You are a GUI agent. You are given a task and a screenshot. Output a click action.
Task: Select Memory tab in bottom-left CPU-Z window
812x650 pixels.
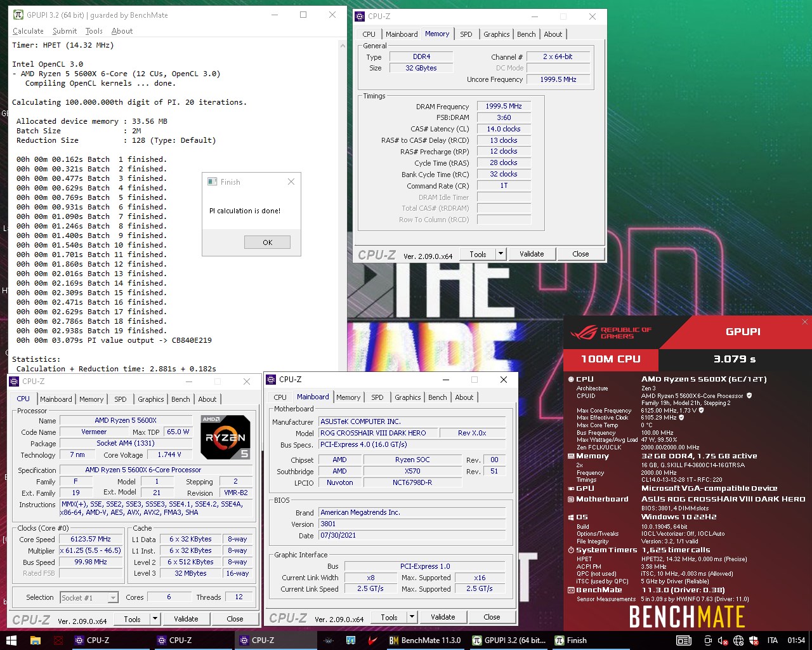coord(91,399)
